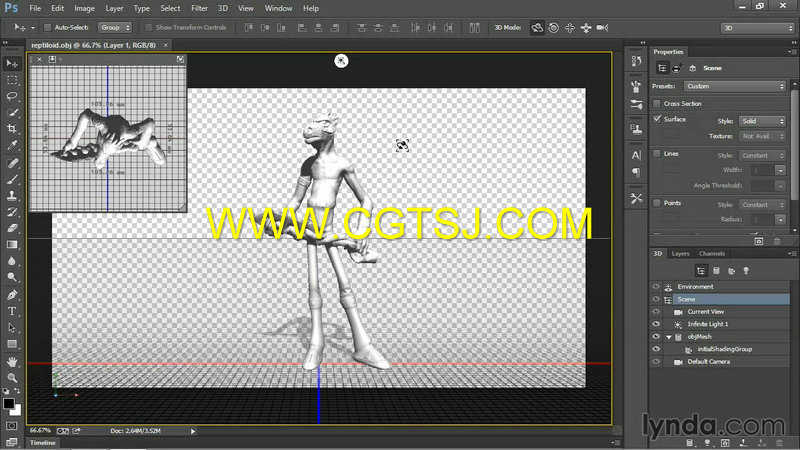This screenshot has height=450, width=800.
Task: Select the Gradient tool
Action: click(x=12, y=245)
